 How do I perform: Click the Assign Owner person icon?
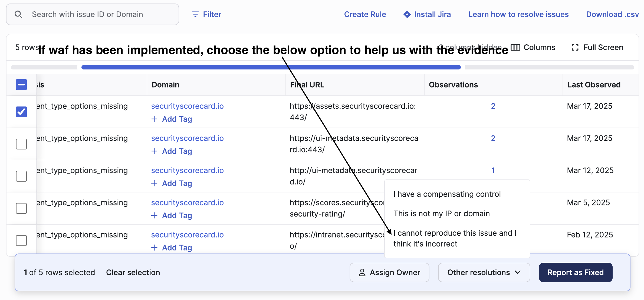coord(362,272)
